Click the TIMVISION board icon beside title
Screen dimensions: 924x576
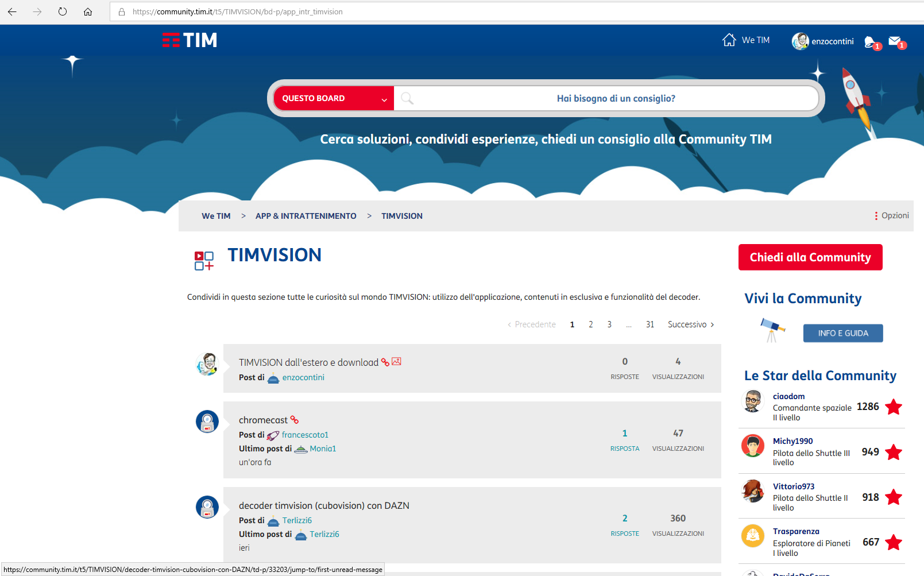pyautogui.click(x=204, y=261)
